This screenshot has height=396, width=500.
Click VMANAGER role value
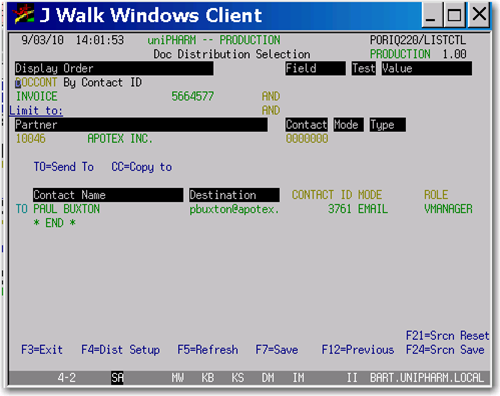point(448,209)
